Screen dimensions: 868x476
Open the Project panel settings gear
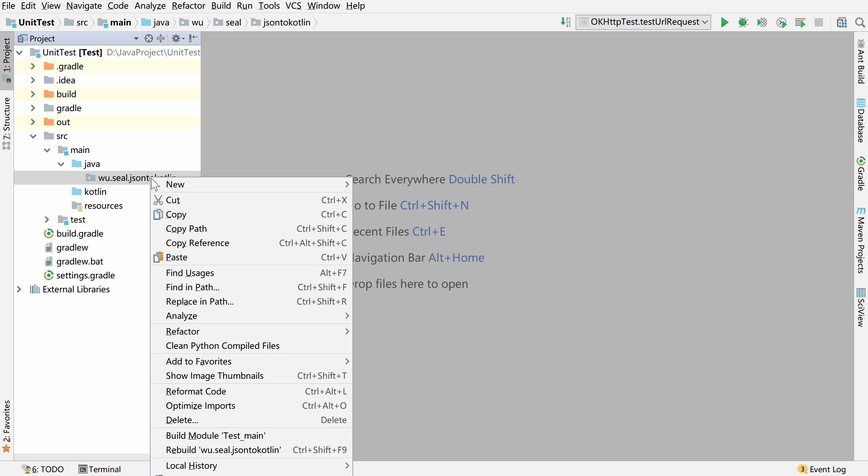pyautogui.click(x=177, y=38)
